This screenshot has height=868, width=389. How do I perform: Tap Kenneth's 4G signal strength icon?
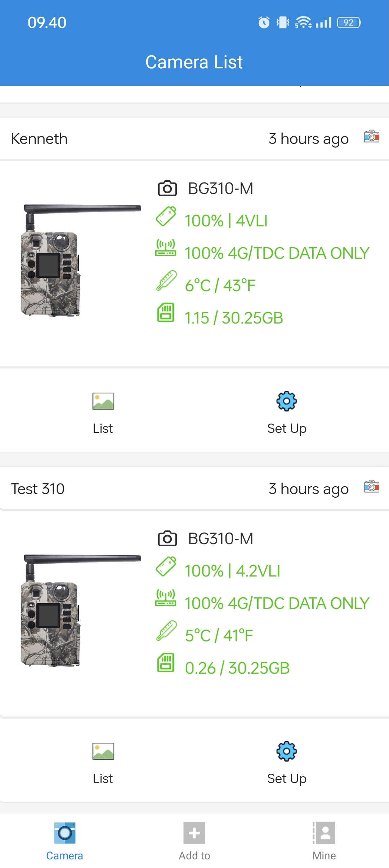tap(166, 248)
